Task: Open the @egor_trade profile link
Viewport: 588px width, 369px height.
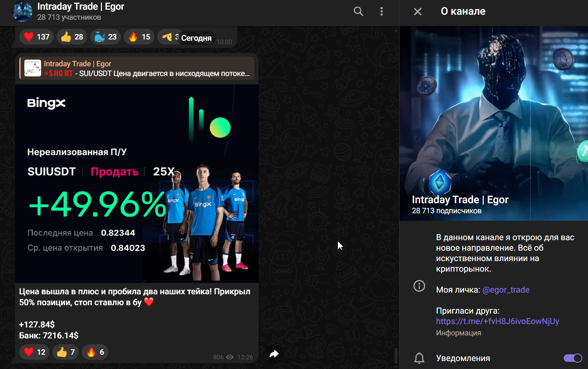Action: [506, 290]
